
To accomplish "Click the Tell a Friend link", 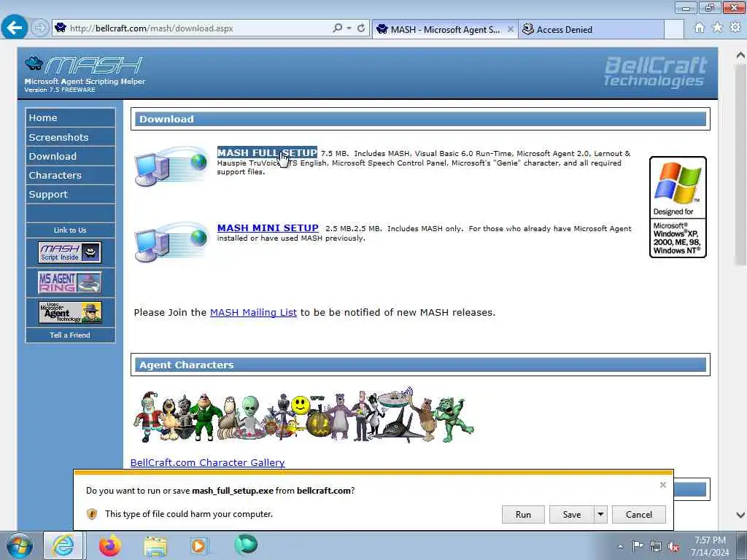I will click(x=70, y=335).
